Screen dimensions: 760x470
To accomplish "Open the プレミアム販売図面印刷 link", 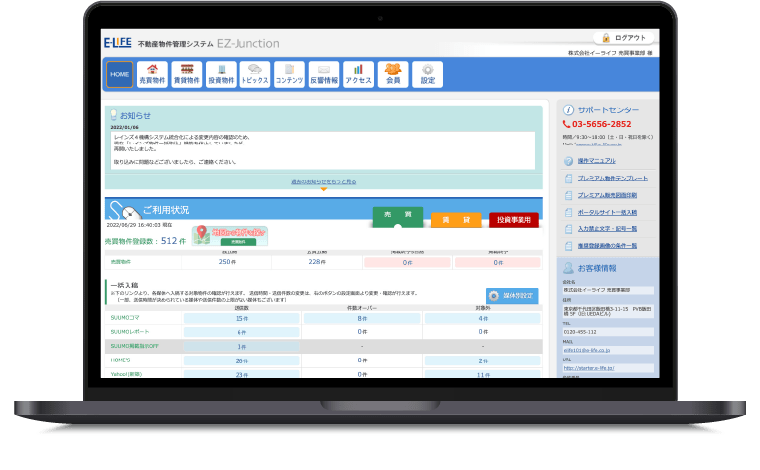I will pos(607,195).
